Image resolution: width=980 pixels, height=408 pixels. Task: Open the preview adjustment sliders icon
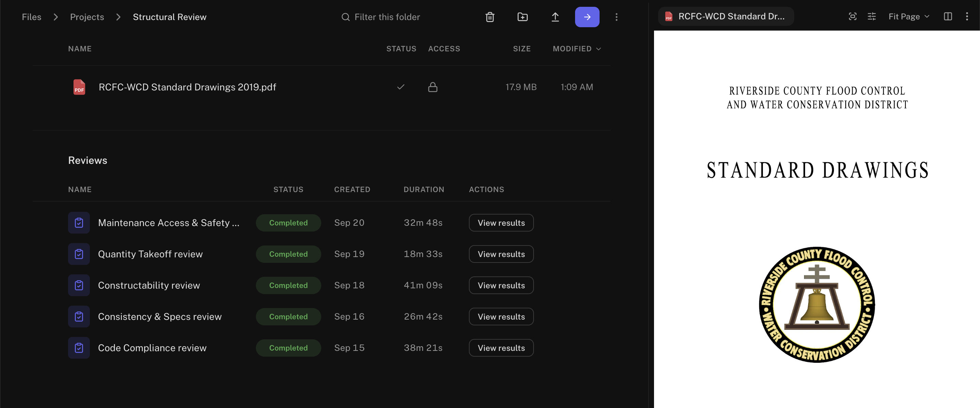[871, 16]
